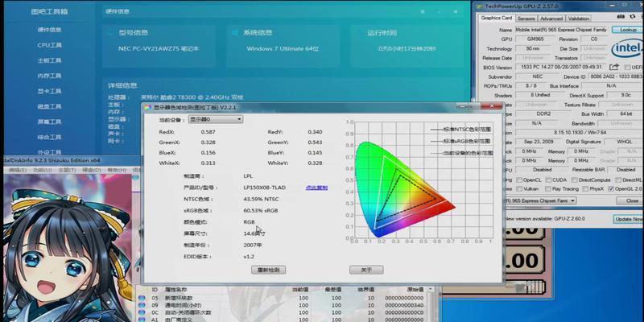
Task: Click the GM965 GPU field
Action: tap(535, 39)
